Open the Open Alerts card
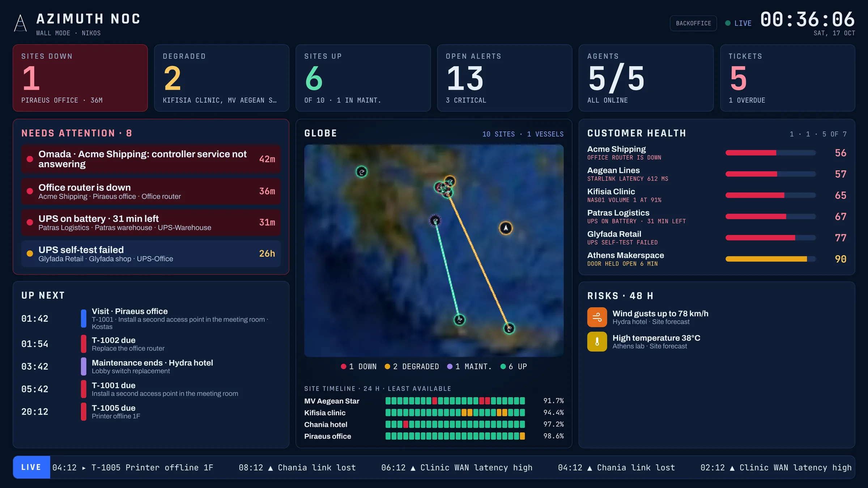Viewport: 868px width, 488px height. pyautogui.click(x=505, y=78)
